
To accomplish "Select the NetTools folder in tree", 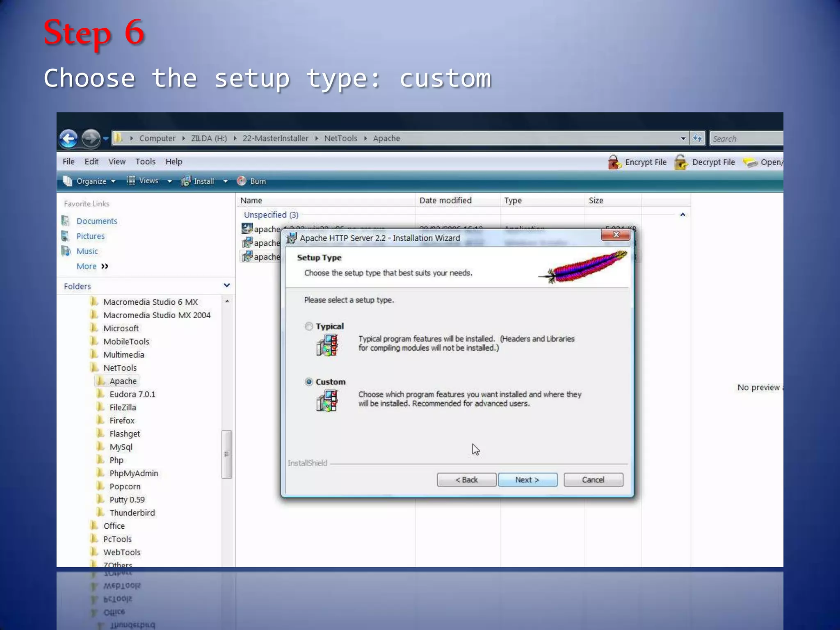I will pyautogui.click(x=120, y=367).
